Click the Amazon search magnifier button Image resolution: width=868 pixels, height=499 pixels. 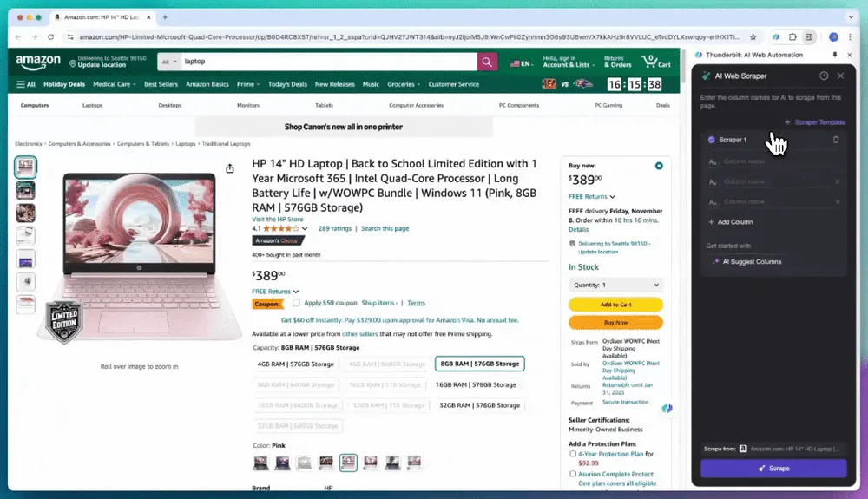487,62
